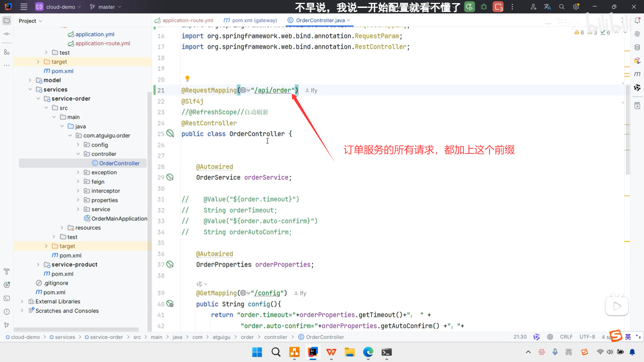Expand the External Libraries node

(22, 301)
